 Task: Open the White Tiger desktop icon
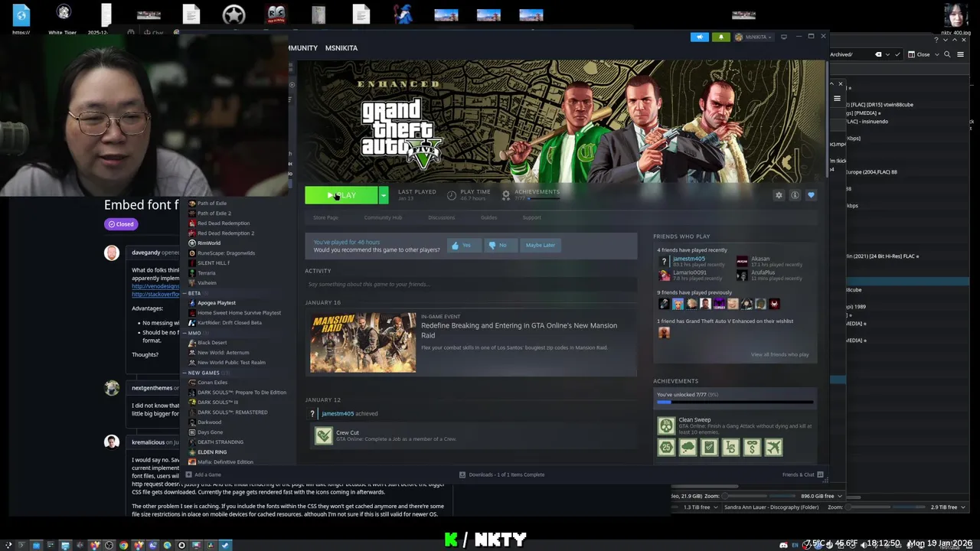point(64,18)
